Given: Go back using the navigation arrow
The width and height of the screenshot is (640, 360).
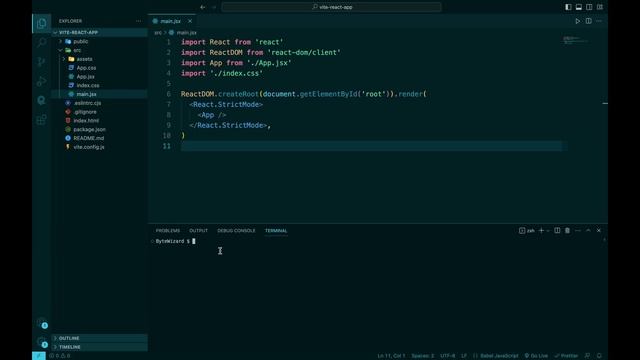Looking at the screenshot, I should tap(202, 7).
